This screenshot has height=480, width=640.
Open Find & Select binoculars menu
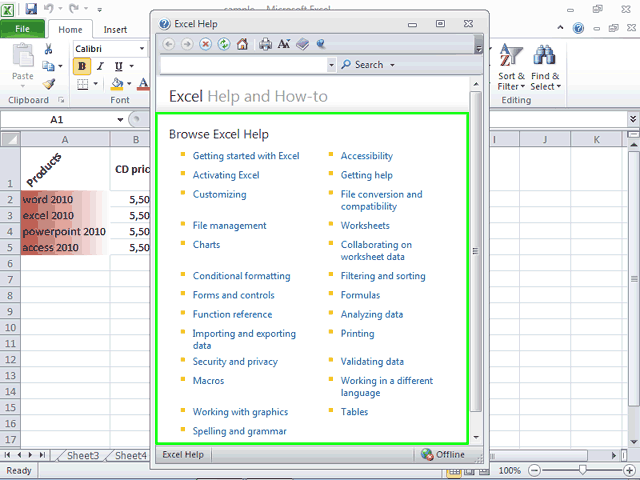(x=545, y=68)
